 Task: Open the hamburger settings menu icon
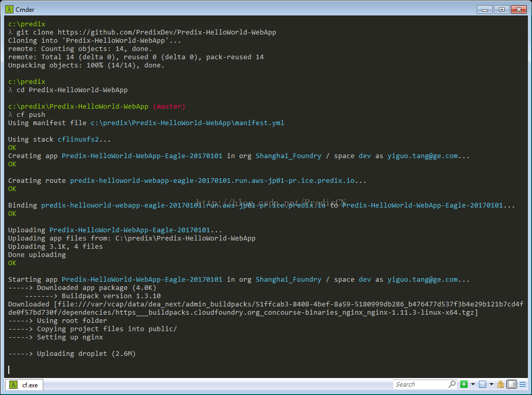point(523,384)
